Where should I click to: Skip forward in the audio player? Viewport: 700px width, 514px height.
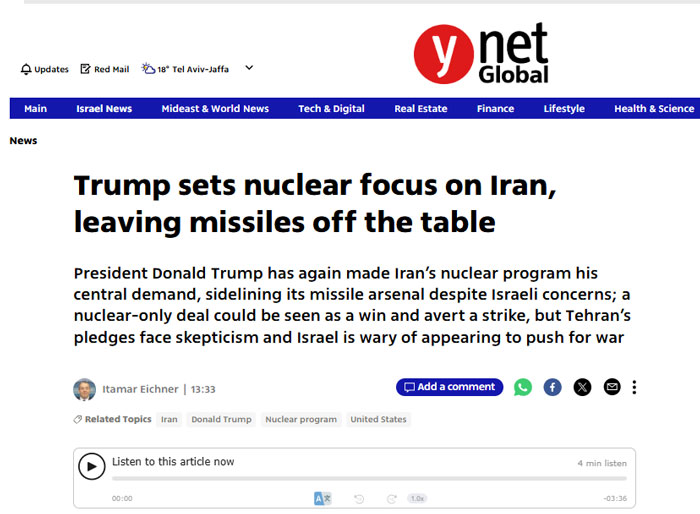click(x=387, y=498)
